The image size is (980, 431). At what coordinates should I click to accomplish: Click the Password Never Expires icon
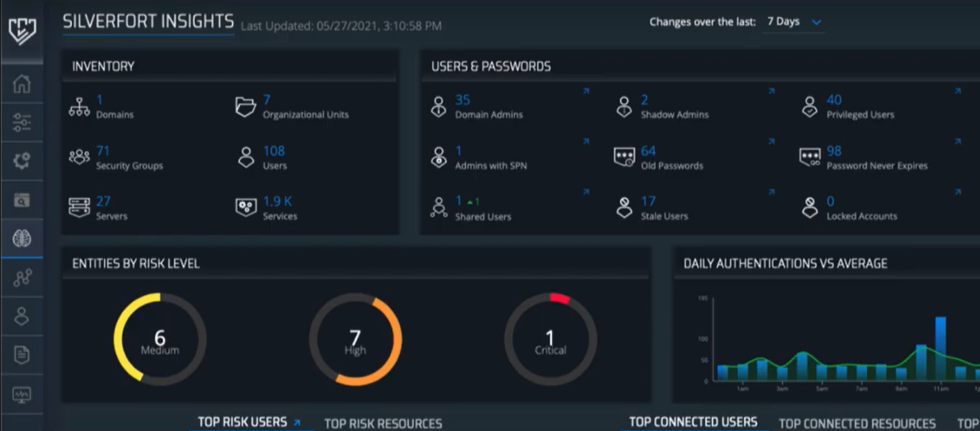[810, 157]
